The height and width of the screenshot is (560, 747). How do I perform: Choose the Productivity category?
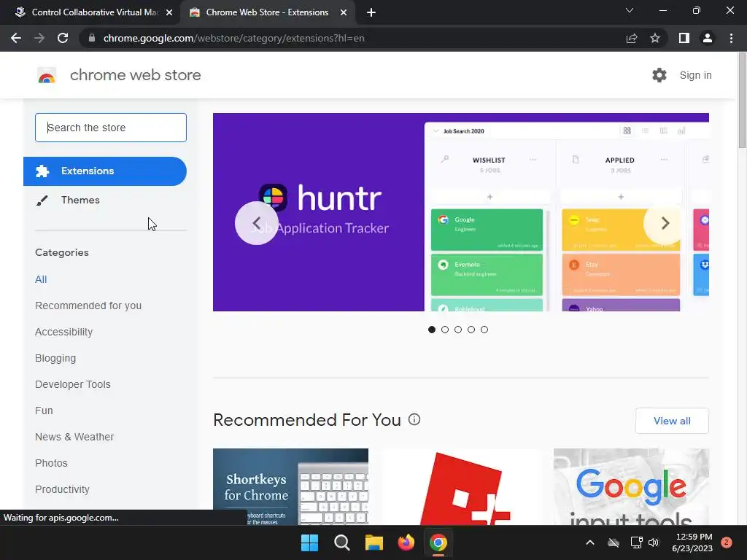click(x=63, y=489)
